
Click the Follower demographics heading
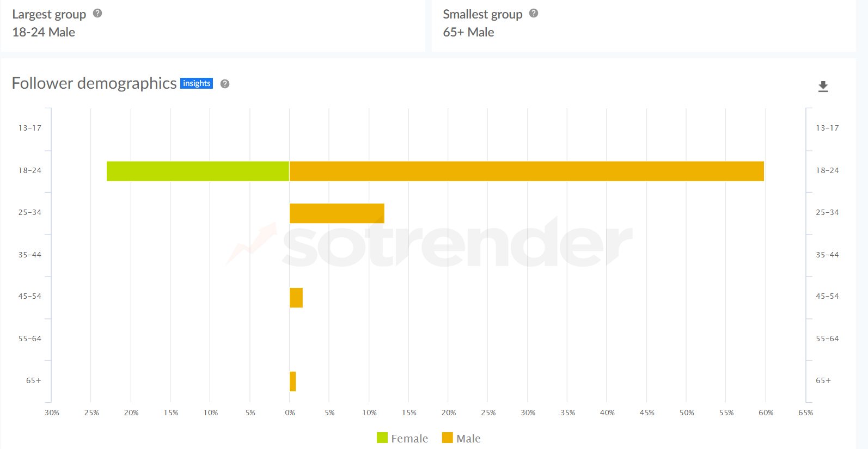coord(94,83)
